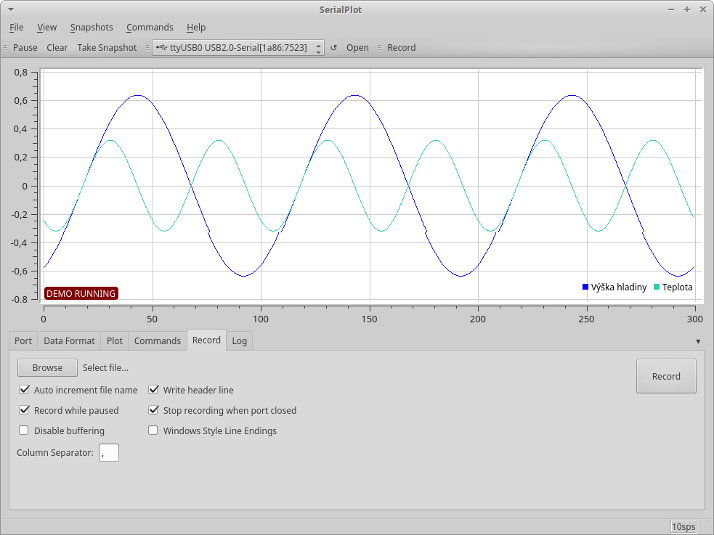Close the SerialPlot window
This screenshot has height=535, width=714.
(x=703, y=9)
